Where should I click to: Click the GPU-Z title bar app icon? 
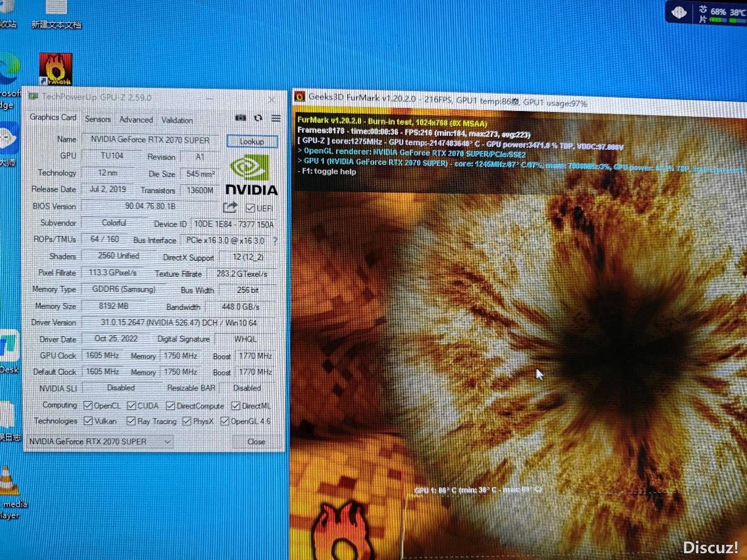[33, 96]
